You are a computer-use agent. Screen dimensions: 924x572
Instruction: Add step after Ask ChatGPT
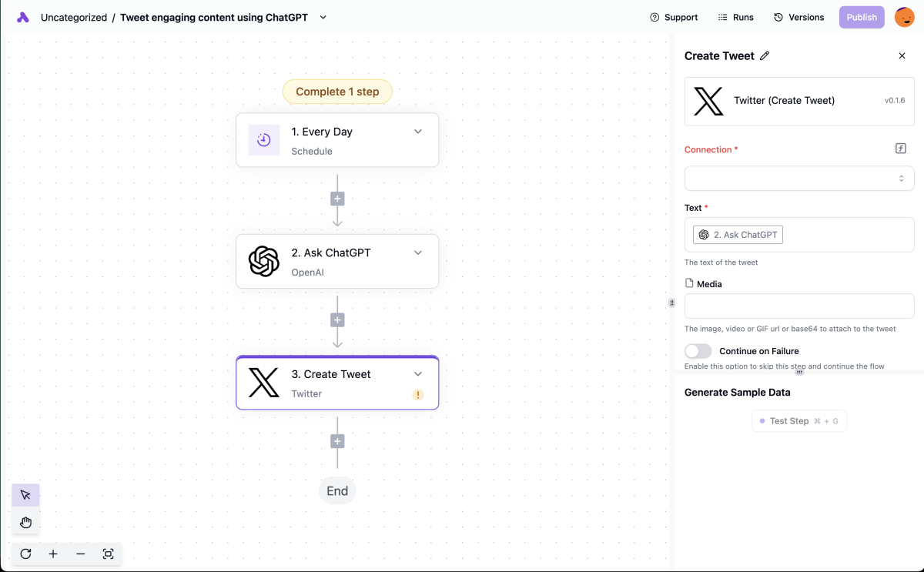click(337, 319)
